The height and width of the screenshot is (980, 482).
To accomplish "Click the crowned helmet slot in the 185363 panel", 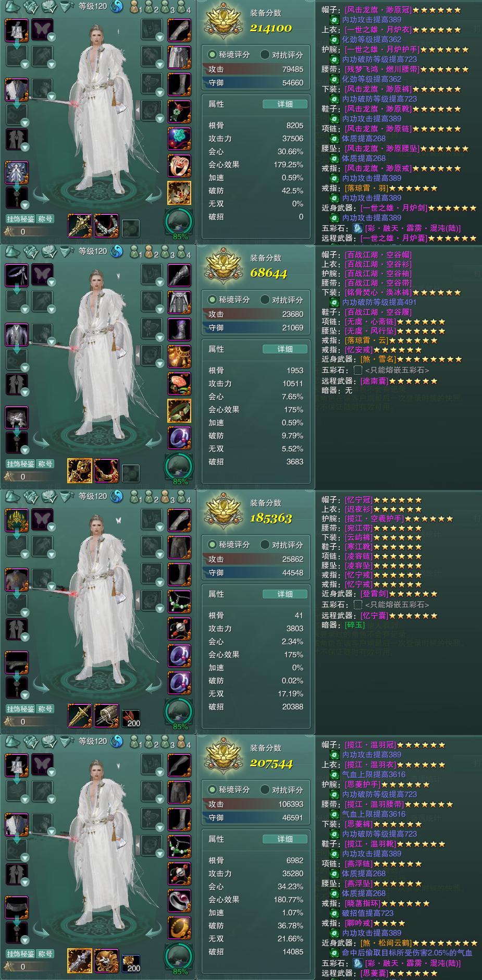I will 17,520.
